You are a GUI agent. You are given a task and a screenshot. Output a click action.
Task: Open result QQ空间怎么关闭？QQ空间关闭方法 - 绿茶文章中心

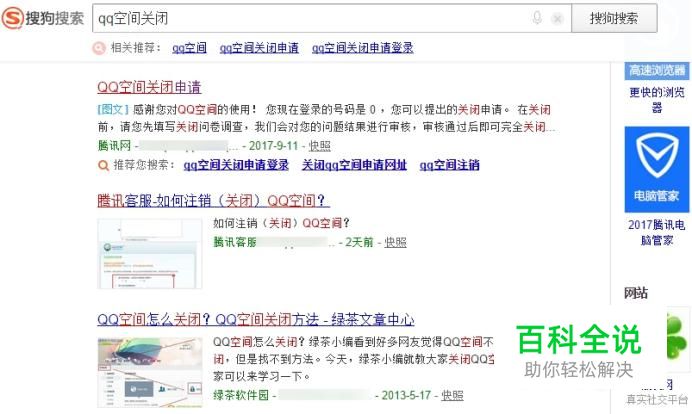click(256, 319)
